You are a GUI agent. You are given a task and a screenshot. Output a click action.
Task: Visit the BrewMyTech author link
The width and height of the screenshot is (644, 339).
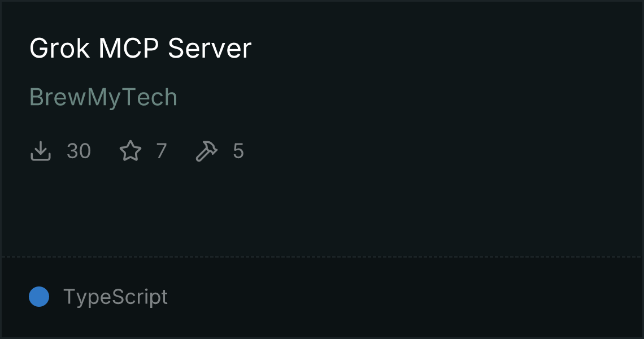click(x=103, y=97)
